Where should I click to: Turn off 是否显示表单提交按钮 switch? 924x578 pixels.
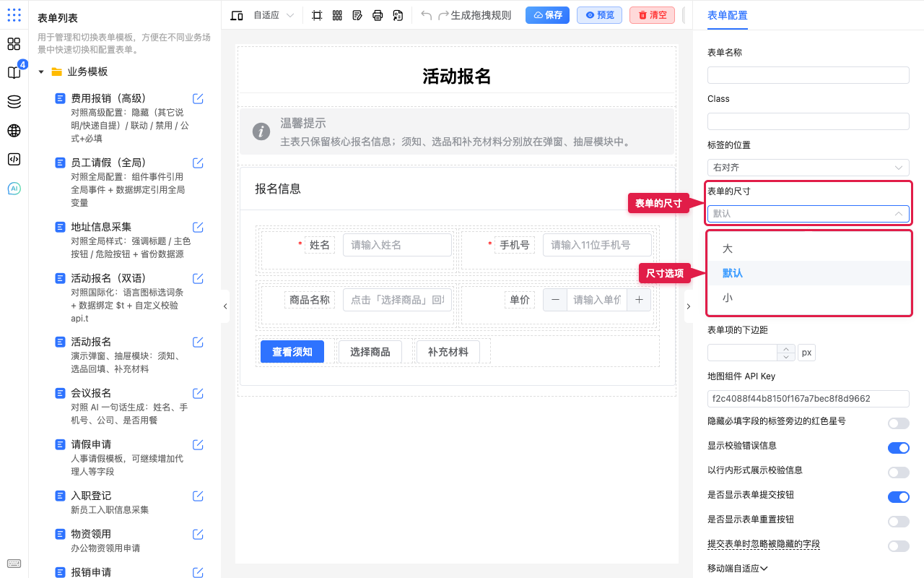point(898,497)
